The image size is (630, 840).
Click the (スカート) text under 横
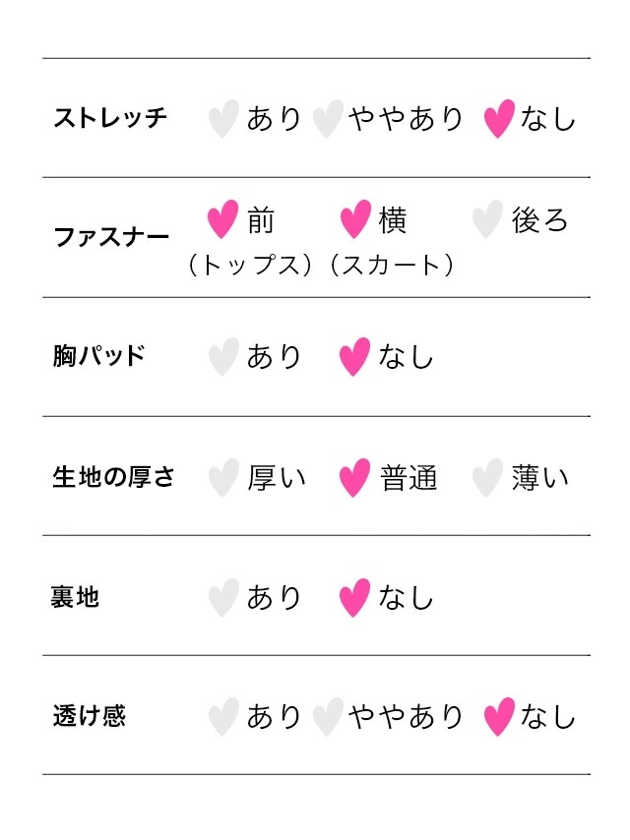392,265
